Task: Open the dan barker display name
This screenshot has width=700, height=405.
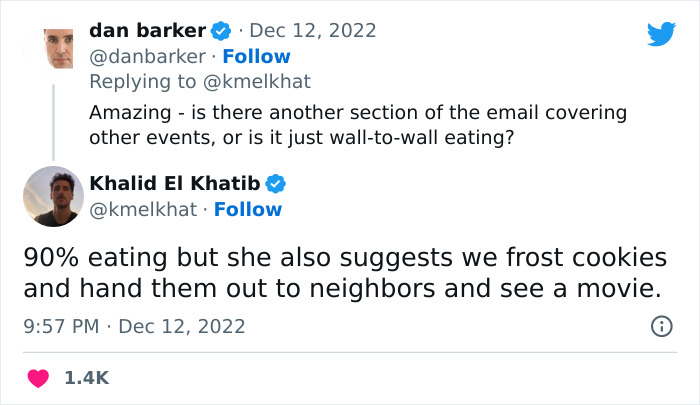Action: pos(147,31)
